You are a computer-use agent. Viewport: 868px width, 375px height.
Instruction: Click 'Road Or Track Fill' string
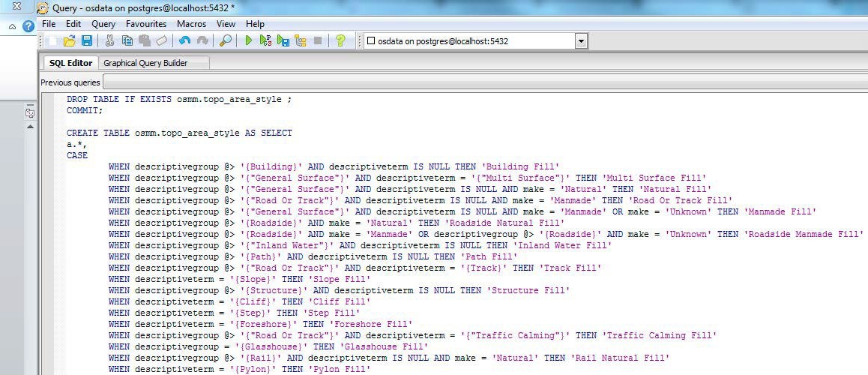pyautogui.click(x=681, y=200)
